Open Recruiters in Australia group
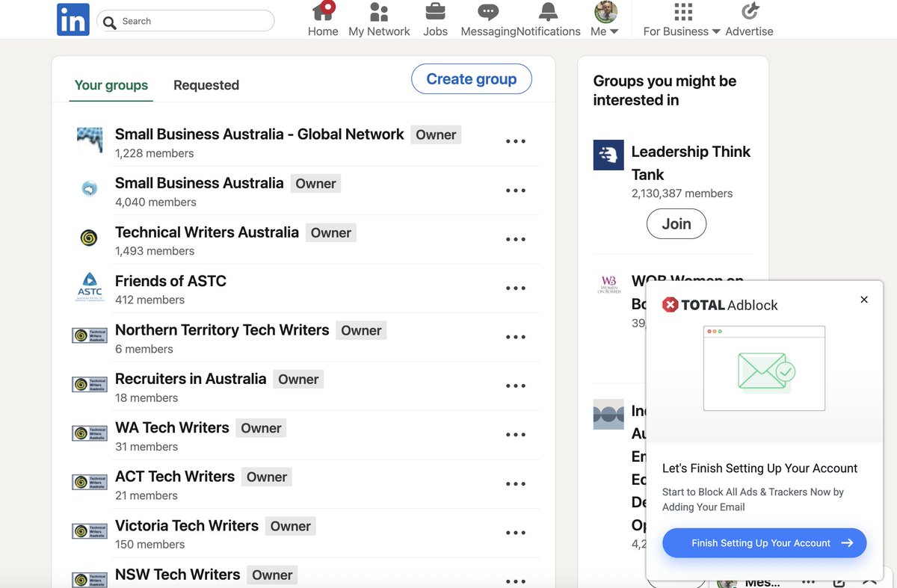Viewport: 897px width, 588px height. coord(191,379)
